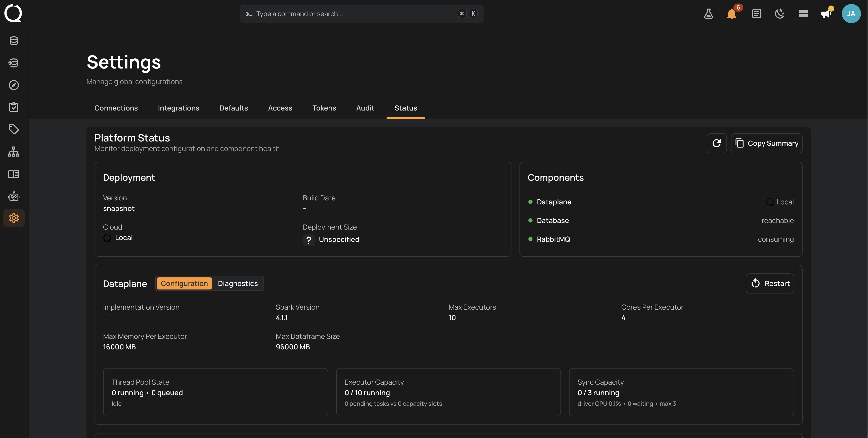Select the Configuration segment in Dataplane

(x=184, y=283)
